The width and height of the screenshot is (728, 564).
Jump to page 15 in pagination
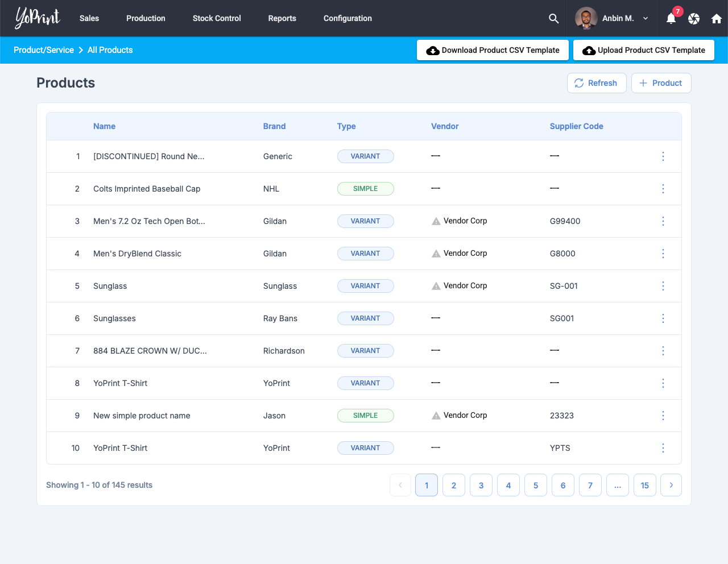click(x=645, y=485)
